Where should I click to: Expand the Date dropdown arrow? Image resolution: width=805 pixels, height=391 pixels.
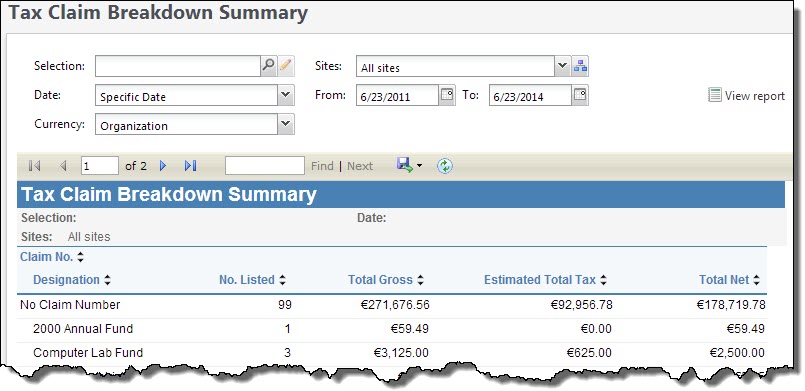point(285,95)
